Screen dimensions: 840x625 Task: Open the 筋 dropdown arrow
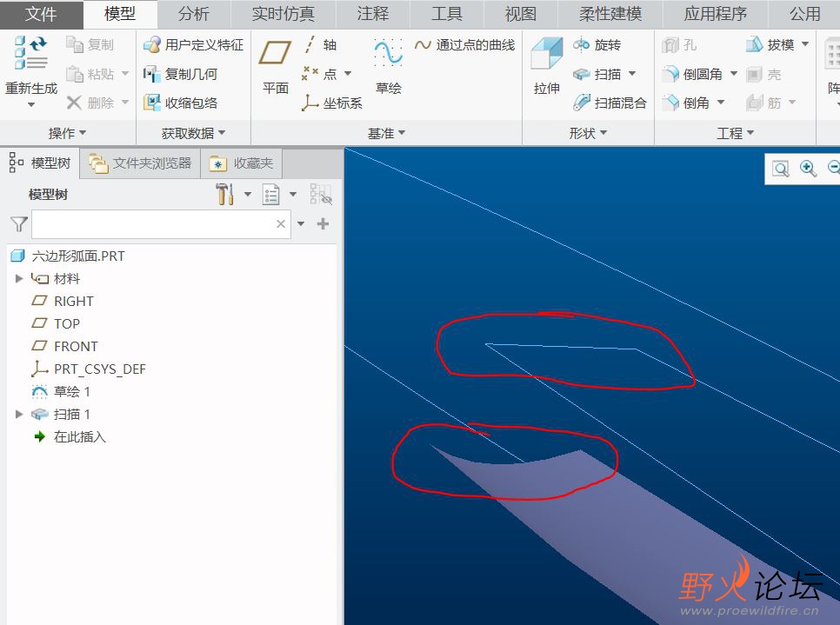792,102
